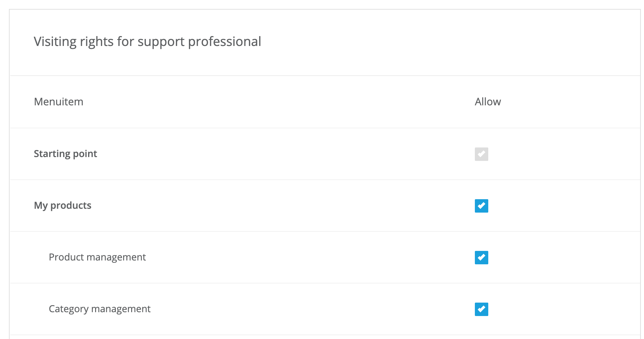Click the word "Visiting" in the heading

(x=55, y=42)
